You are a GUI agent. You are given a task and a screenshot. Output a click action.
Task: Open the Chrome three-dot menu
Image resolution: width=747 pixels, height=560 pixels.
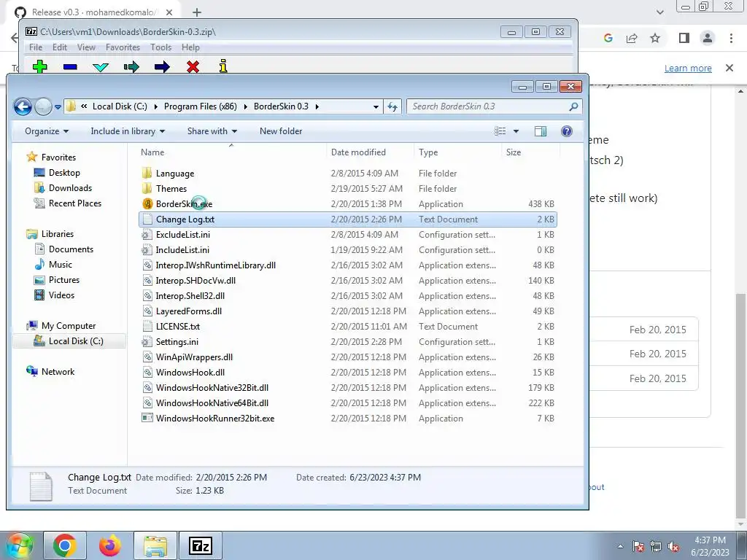731,38
